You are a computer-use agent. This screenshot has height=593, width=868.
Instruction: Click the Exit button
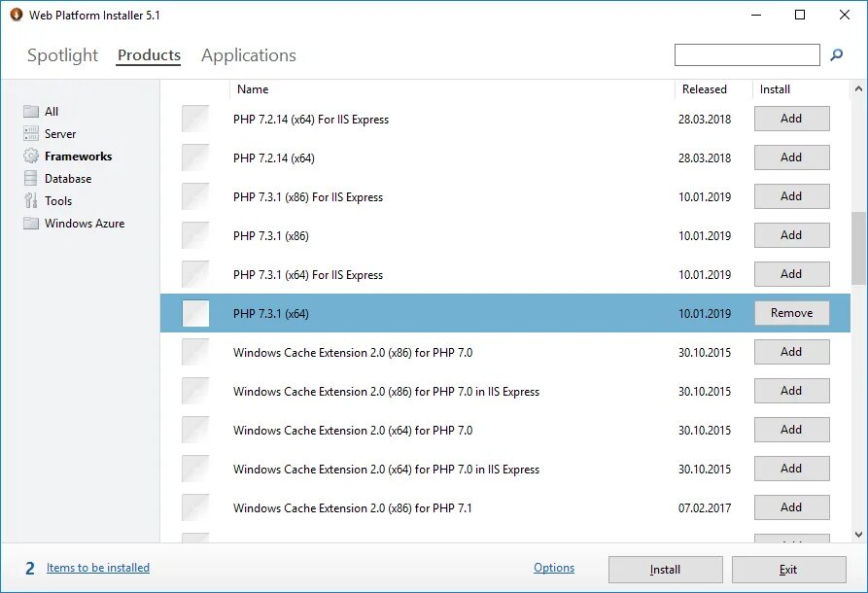coord(789,570)
